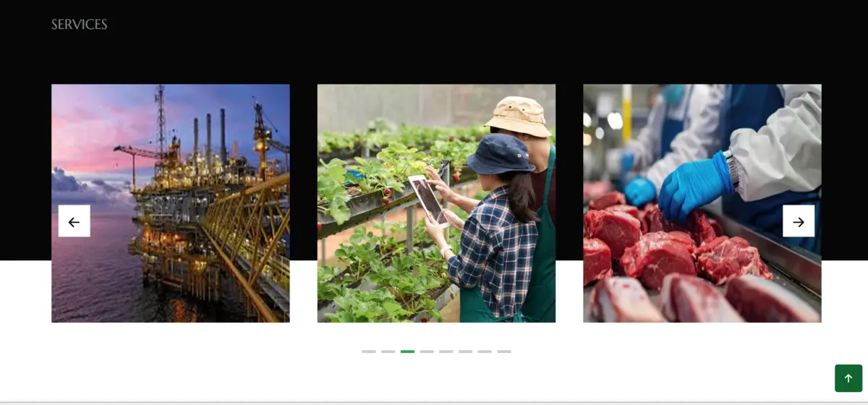Open the strawberry greenhouse service image

436,203
